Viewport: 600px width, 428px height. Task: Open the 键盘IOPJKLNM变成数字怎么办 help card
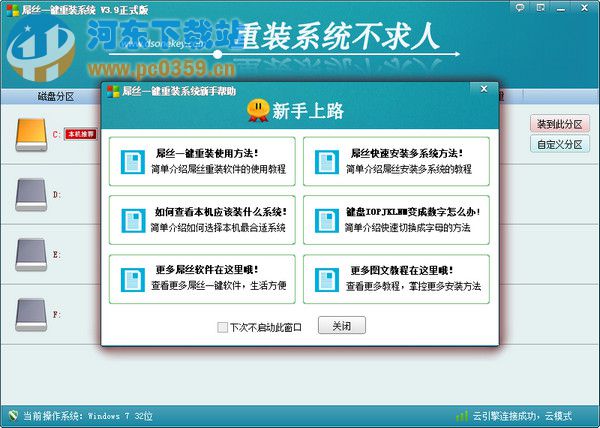click(396, 220)
